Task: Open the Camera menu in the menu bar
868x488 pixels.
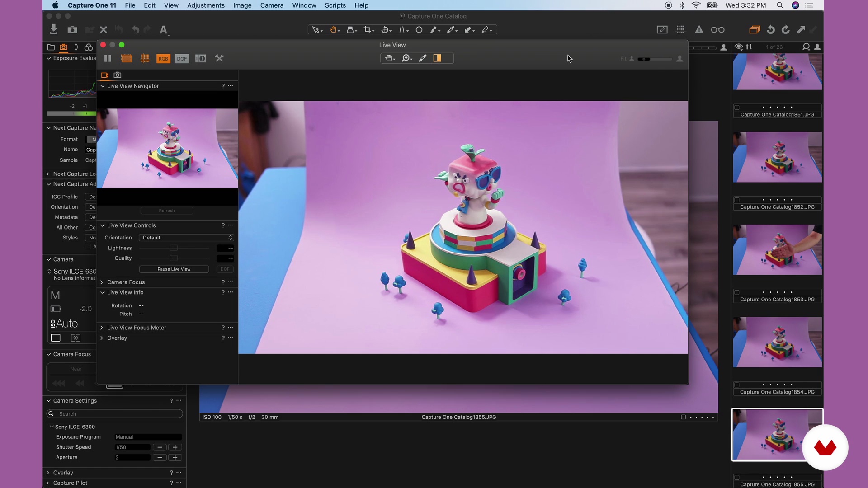Action: click(272, 5)
